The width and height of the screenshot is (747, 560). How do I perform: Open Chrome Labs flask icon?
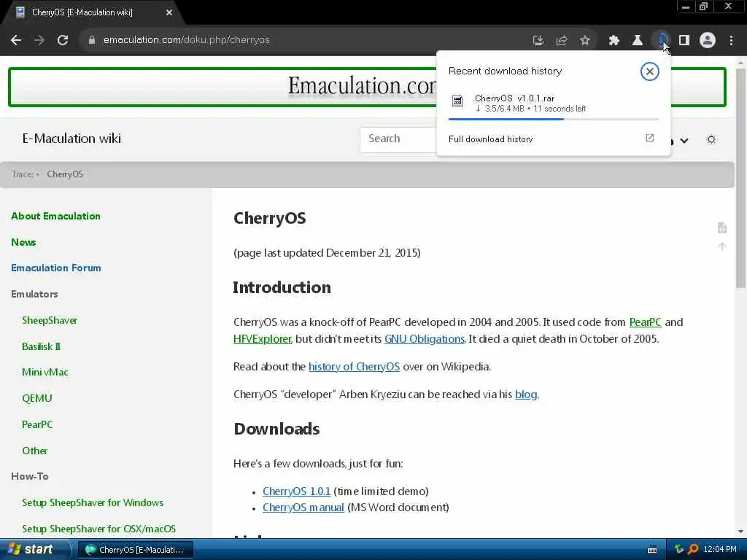[x=638, y=41]
